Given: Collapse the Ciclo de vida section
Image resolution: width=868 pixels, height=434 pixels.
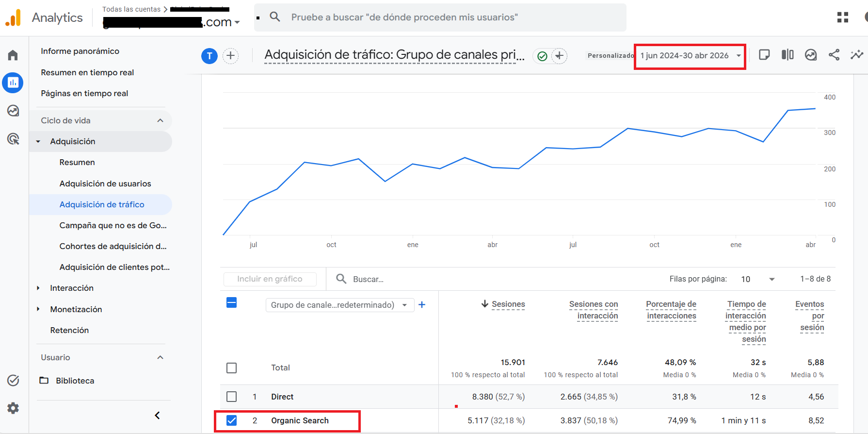Looking at the screenshot, I should click(x=161, y=120).
